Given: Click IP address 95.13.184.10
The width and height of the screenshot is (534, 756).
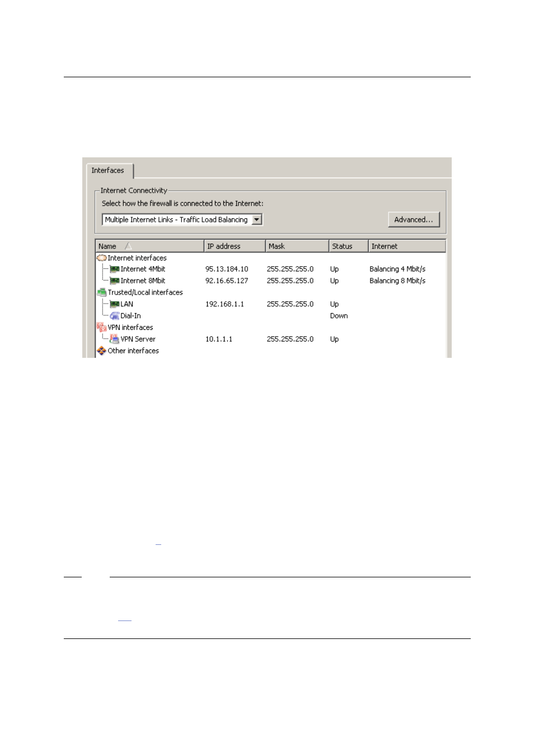Looking at the screenshot, I should [227, 269].
